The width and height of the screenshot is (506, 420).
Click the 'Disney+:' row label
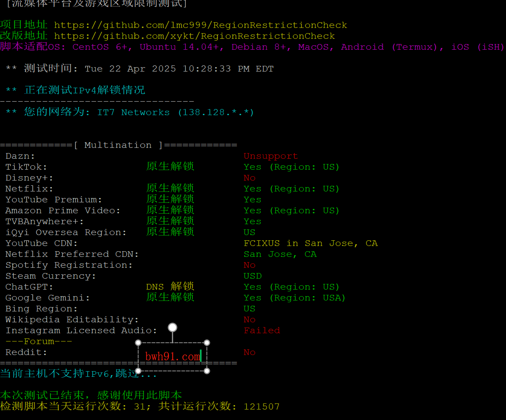coord(29,178)
